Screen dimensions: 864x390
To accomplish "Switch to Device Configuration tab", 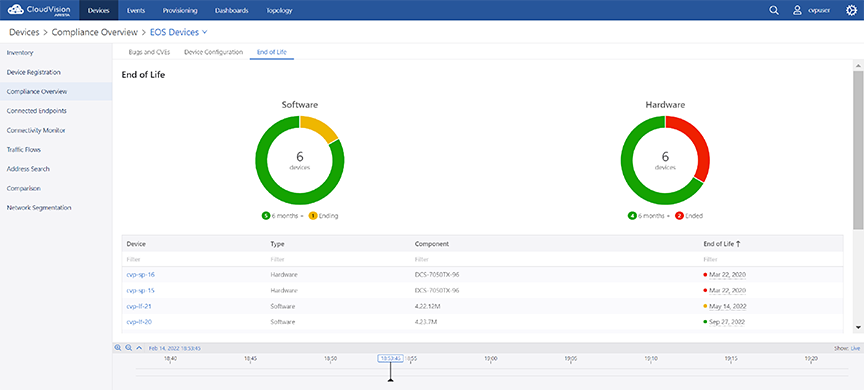I will tap(213, 52).
